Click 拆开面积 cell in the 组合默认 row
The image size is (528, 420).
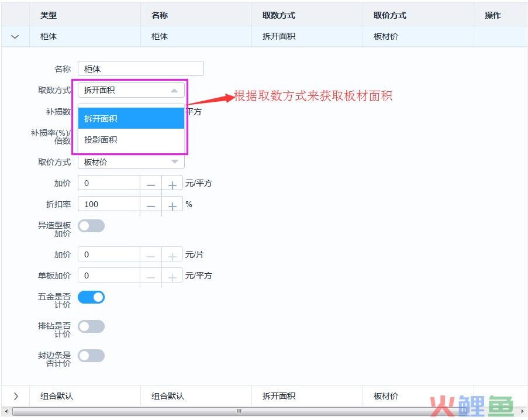tap(307, 396)
